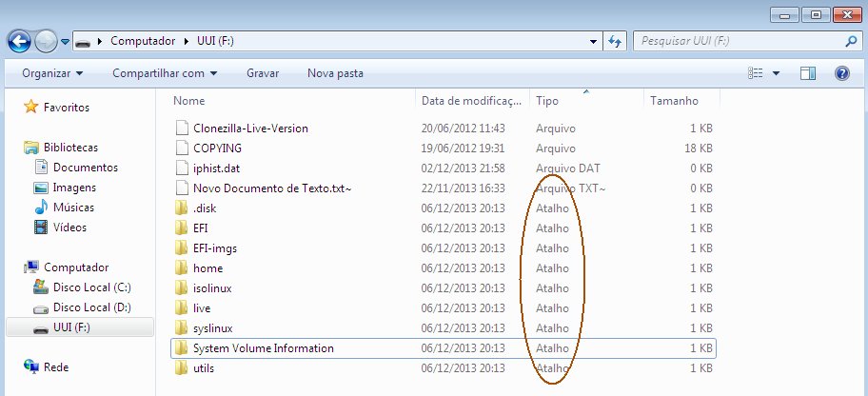The height and width of the screenshot is (396, 868).
Task: Open address bar history dropdown arrow
Action: click(x=593, y=42)
